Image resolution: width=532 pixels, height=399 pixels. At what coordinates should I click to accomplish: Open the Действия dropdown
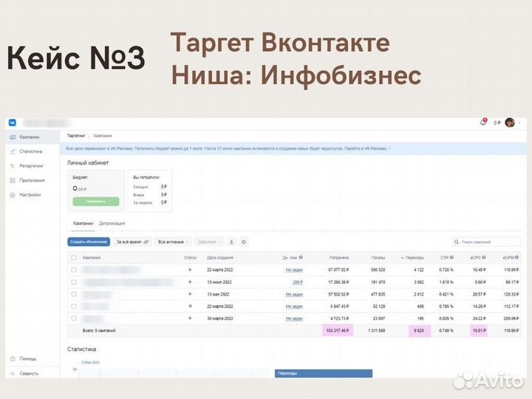coord(209,242)
